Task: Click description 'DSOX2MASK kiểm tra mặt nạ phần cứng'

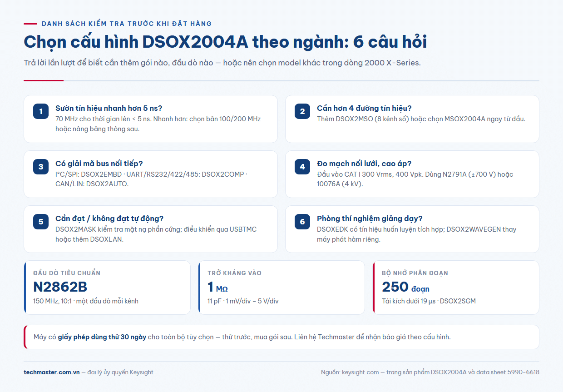Action: 156,234
